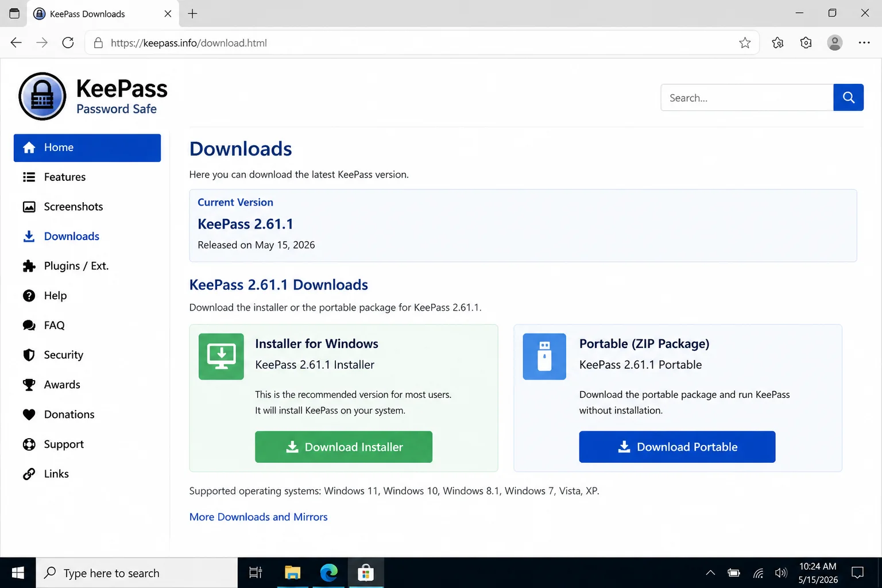Open a new tab with plus
The width and height of the screenshot is (882, 588).
click(192, 13)
